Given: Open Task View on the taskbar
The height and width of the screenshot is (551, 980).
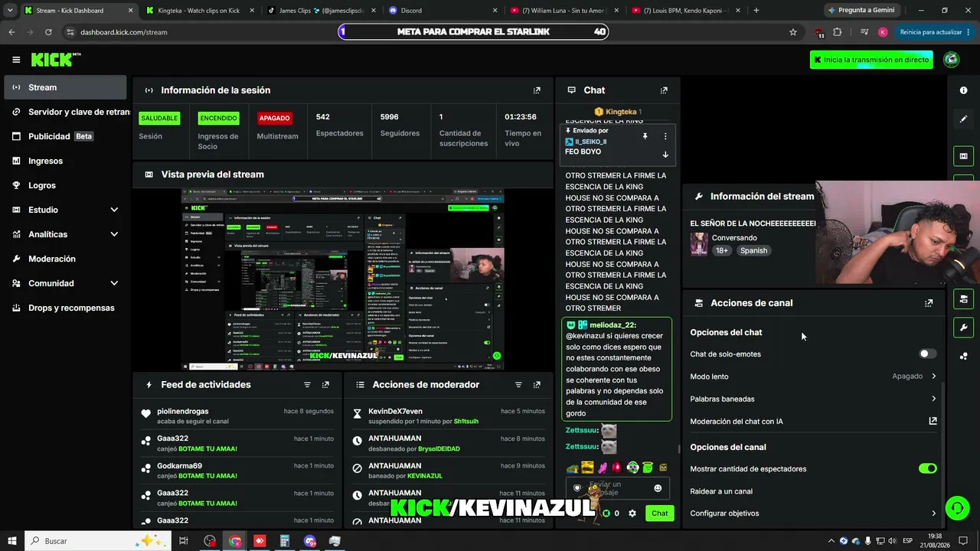Looking at the screenshot, I should click(184, 541).
